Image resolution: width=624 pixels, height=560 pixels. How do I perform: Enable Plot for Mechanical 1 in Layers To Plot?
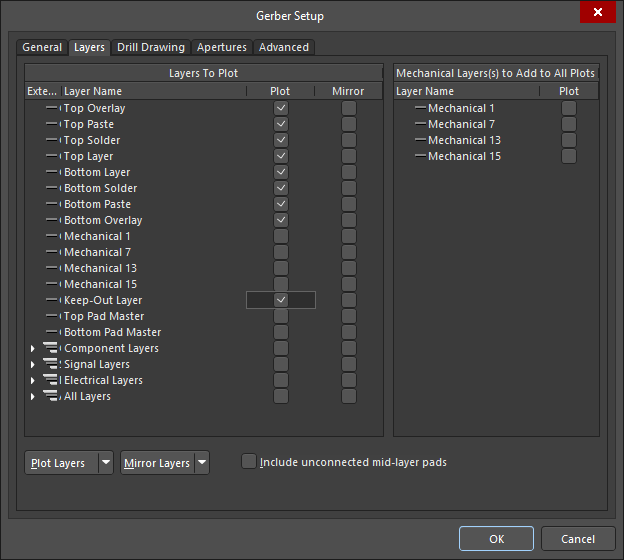coord(281,236)
